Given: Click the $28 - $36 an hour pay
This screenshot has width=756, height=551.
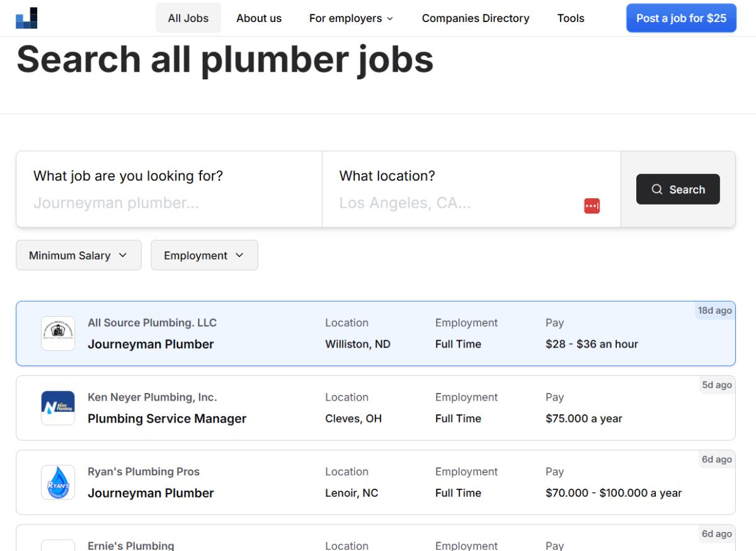Looking at the screenshot, I should click(592, 344).
